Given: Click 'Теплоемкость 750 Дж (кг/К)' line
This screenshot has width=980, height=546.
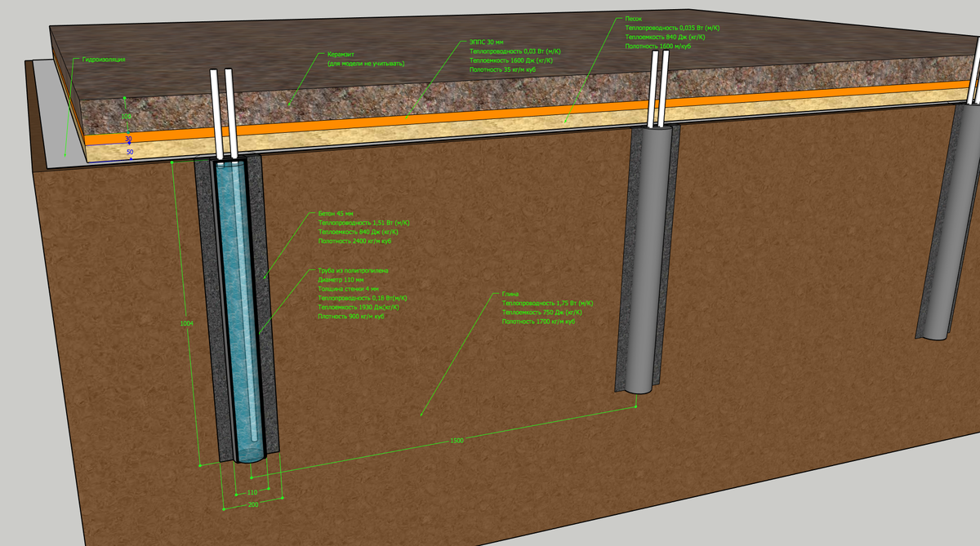Looking at the screenshot, I should pos(542,313).
